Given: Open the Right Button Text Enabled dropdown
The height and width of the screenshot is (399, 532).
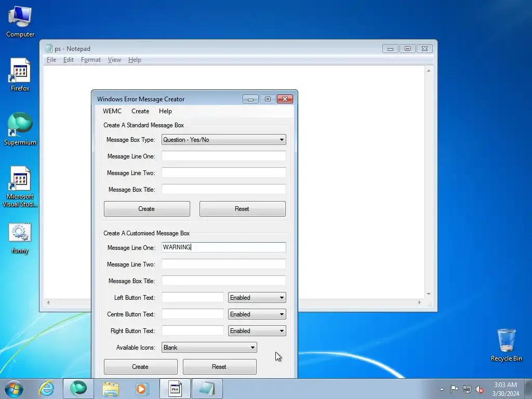Looking at the screenshot, I should pos(257,331).
